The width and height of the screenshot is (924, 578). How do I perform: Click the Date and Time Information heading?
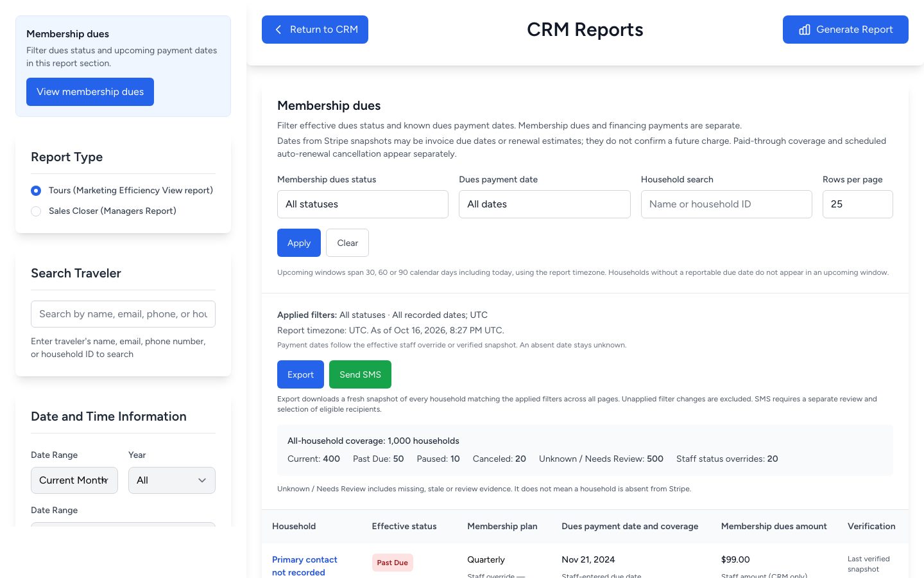(108, 417)
